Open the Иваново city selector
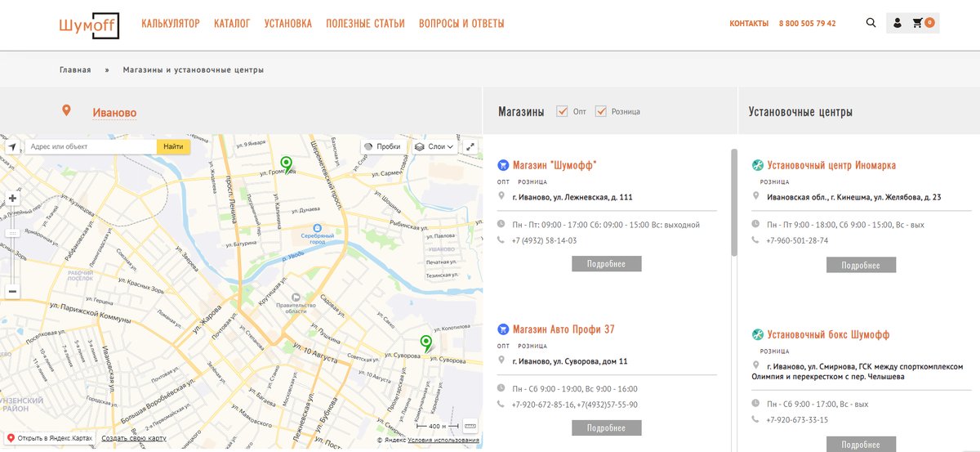This screenshot has height=452, width=980. tap(114, 113)
